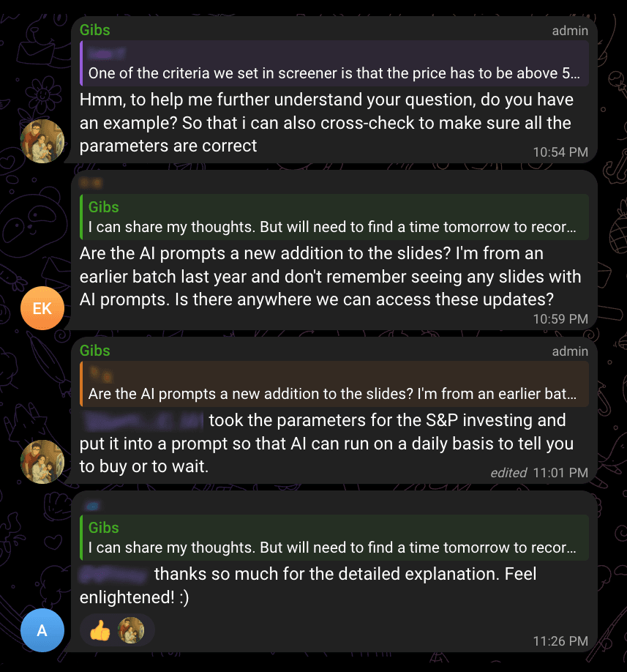Click the edited label on the 11:01 PM message
This screenshot has width=627, height=672.
click(508, 472)
